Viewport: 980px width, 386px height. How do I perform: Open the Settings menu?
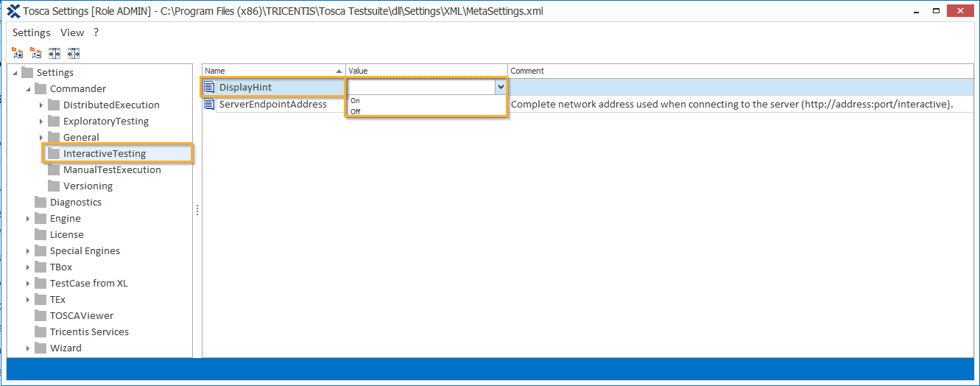(32, 32)
